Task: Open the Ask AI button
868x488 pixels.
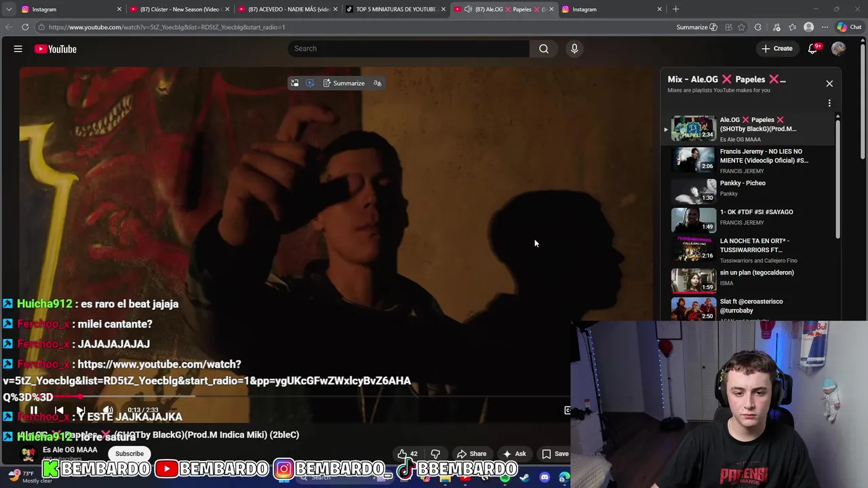Action: 514,454
